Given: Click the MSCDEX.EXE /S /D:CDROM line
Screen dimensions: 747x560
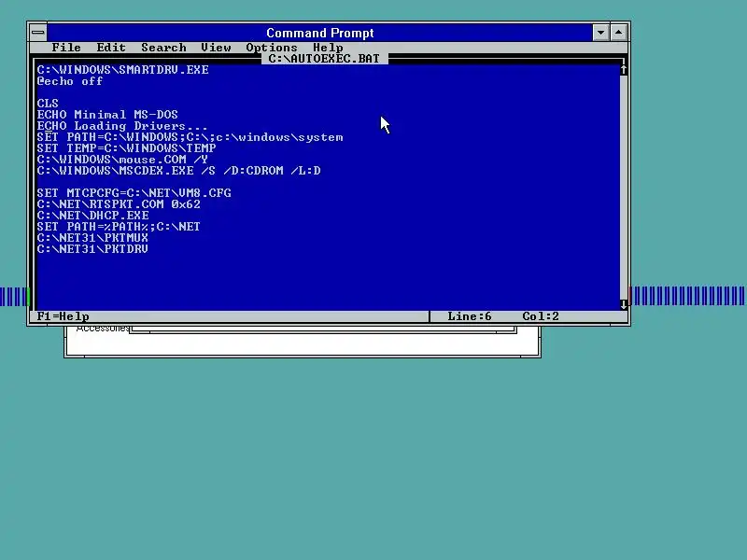Looking at the screenshot, I should pos(178,171).
